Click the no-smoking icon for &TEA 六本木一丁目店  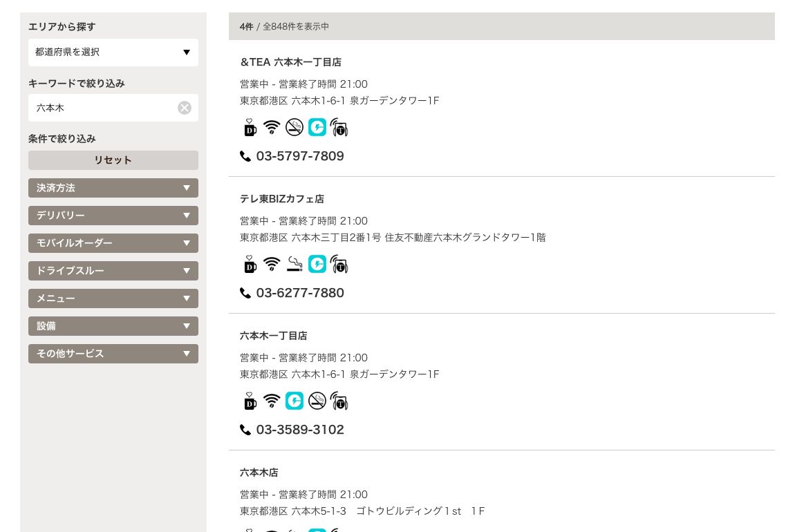294,127
